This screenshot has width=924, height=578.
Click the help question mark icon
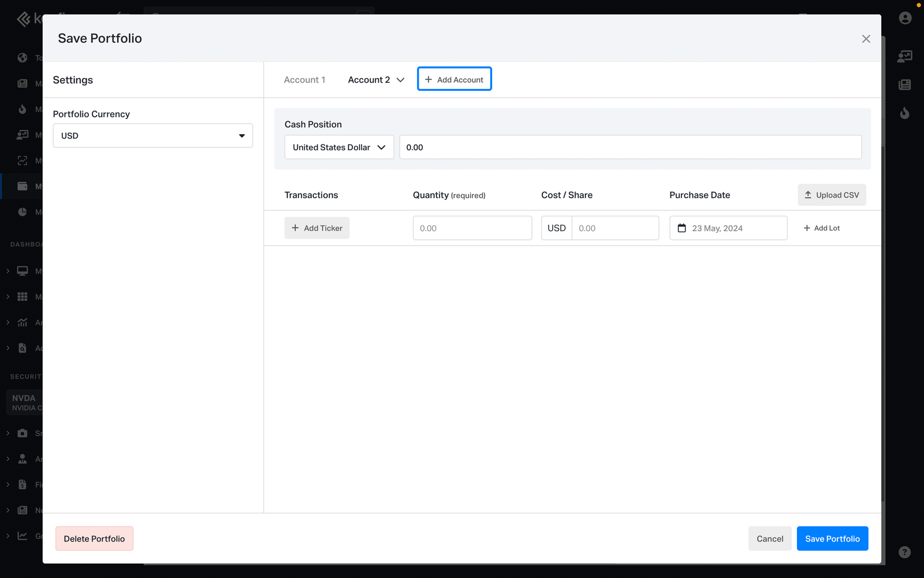click(x=904, y=552)
